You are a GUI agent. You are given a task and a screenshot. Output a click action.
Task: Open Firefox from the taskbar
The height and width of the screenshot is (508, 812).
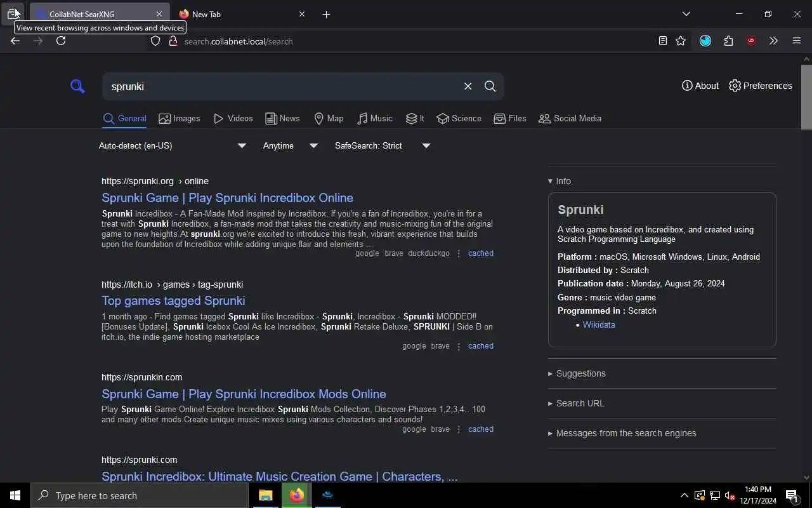click(x=296, y=495)
